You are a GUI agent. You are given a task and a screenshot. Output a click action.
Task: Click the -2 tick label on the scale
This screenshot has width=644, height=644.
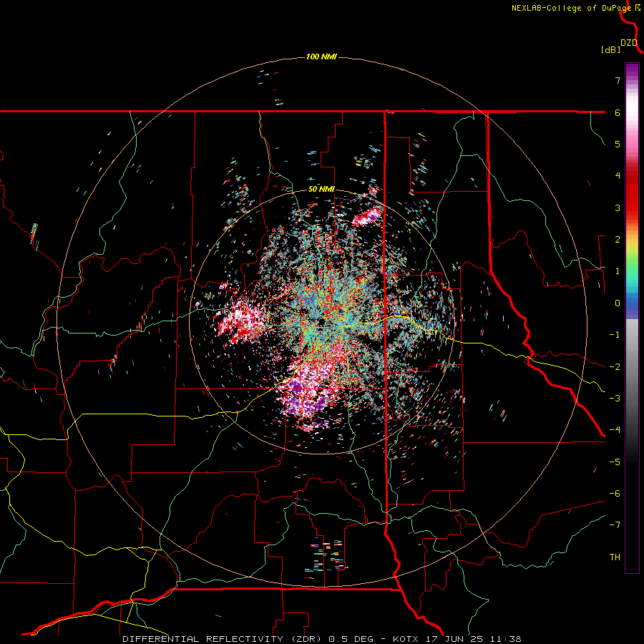[615, 367]
